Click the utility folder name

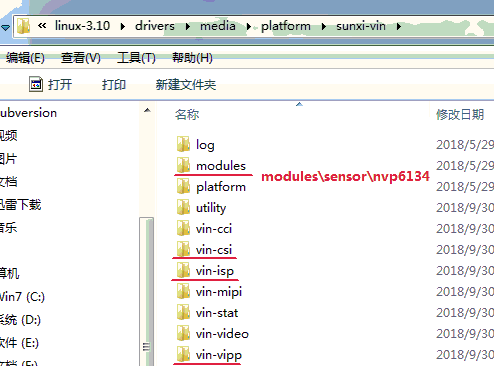pos(211,208)
